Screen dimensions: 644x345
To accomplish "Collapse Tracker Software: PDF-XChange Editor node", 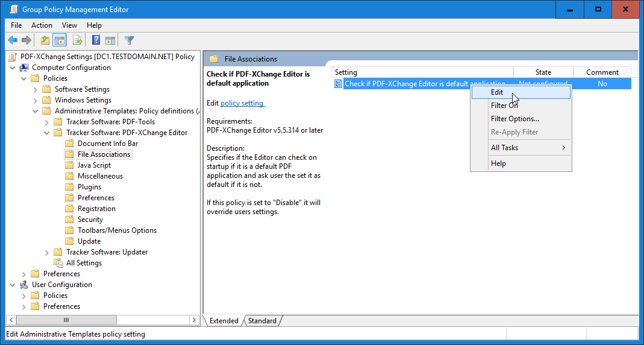I will coord(47,133).
